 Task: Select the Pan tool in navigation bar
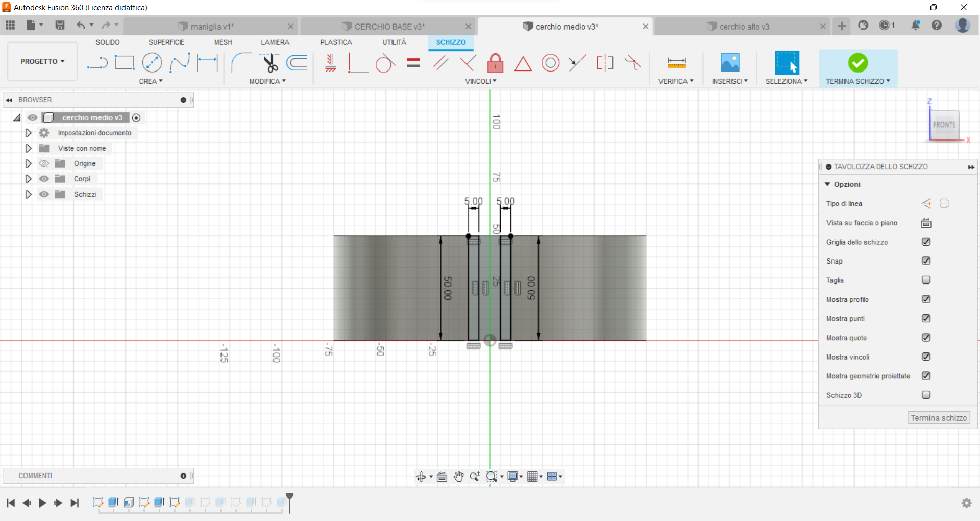(458, 476)
